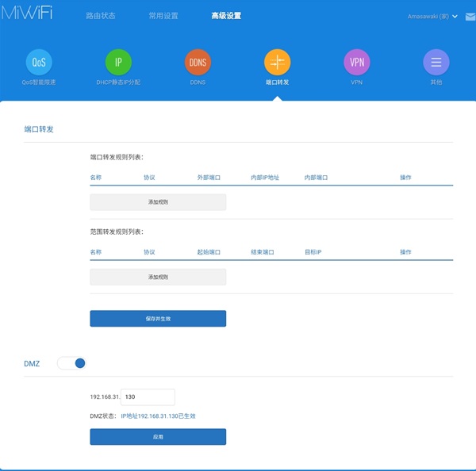Expand the Amasawaki account dropdown

(x=432, y=16)
